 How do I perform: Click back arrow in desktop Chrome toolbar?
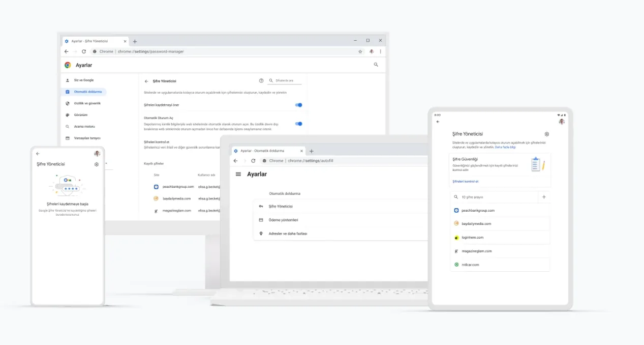66,51
